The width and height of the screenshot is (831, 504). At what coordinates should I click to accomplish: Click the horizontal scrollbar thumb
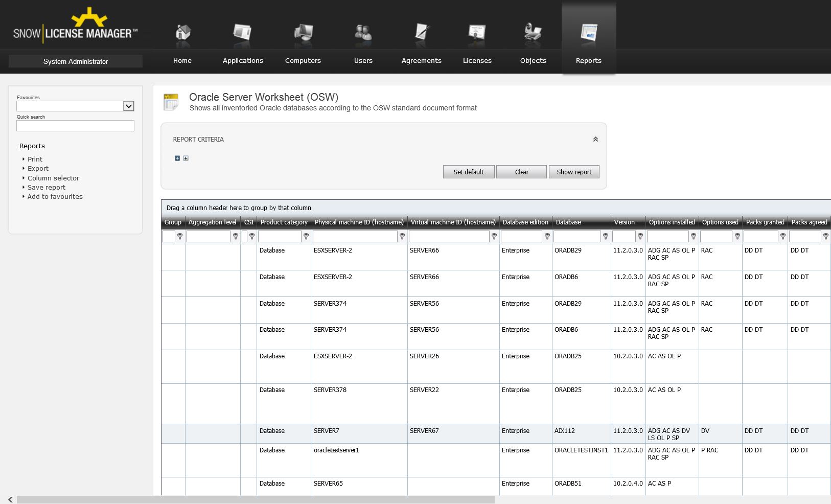[x=256, y=499]
